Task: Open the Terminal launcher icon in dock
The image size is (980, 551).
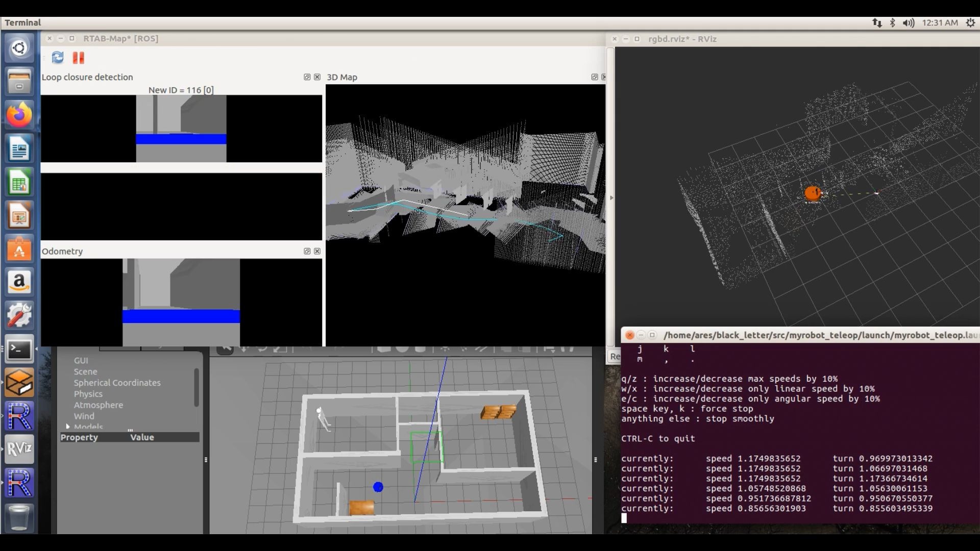Action: click(x=19, y=349)
